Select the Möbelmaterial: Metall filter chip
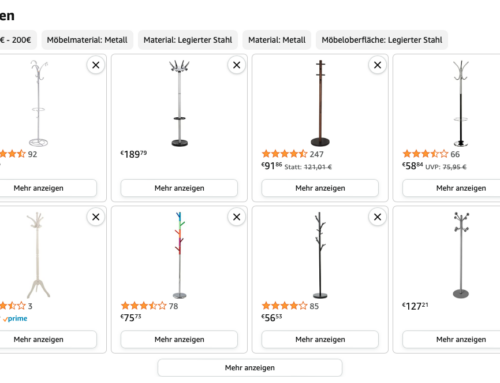The height and width of the screenshot is (383, 500). (x=87, y=40)
